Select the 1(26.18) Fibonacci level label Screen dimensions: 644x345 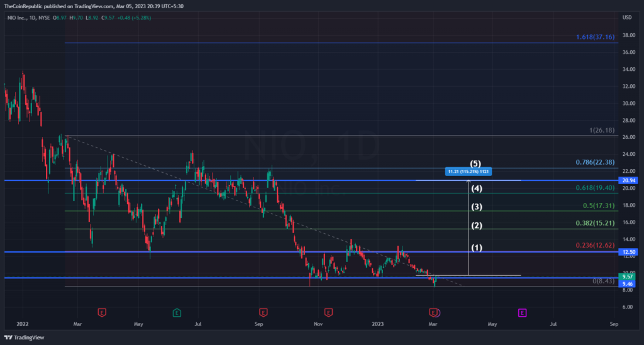[602, 130]
